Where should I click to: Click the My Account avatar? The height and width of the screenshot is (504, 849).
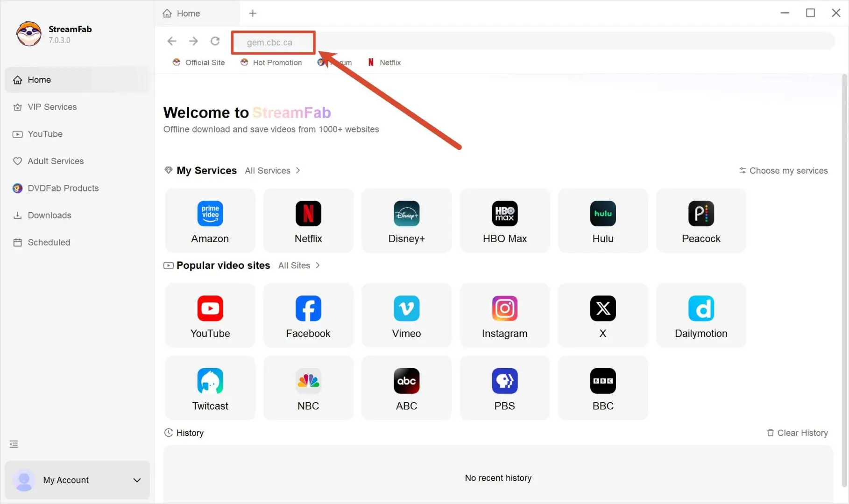coord(24,480)
